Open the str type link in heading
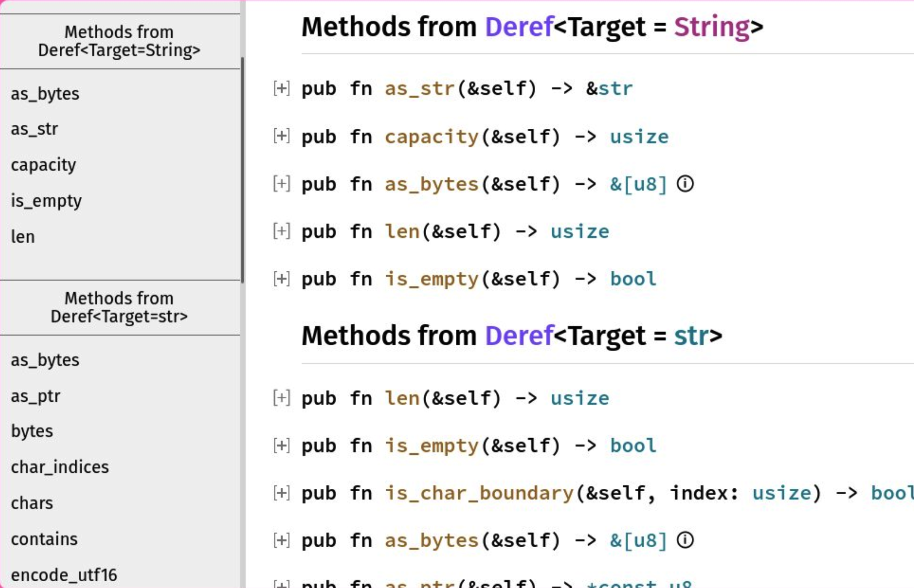 pyautogui.click(x=691, y=336)
